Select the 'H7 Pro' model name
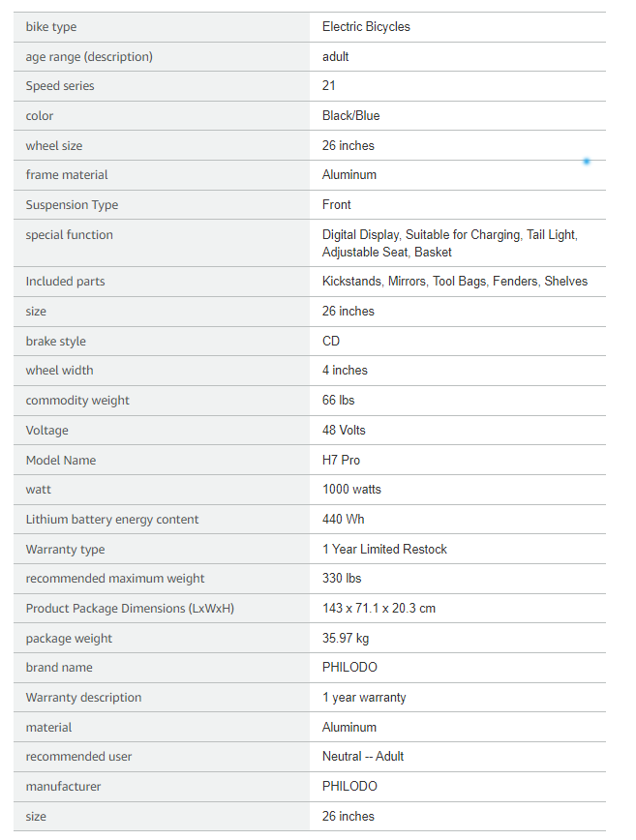The height and width of the screenshot is (840, 636). 341,461
